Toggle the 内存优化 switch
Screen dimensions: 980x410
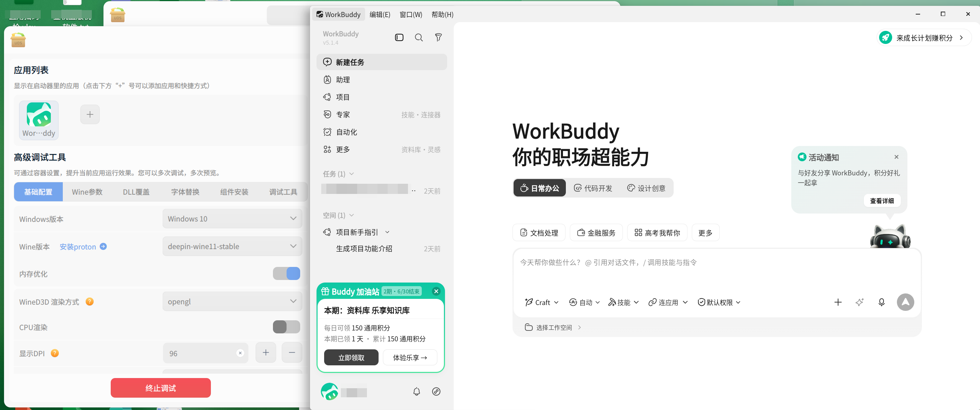pos(286,273)
